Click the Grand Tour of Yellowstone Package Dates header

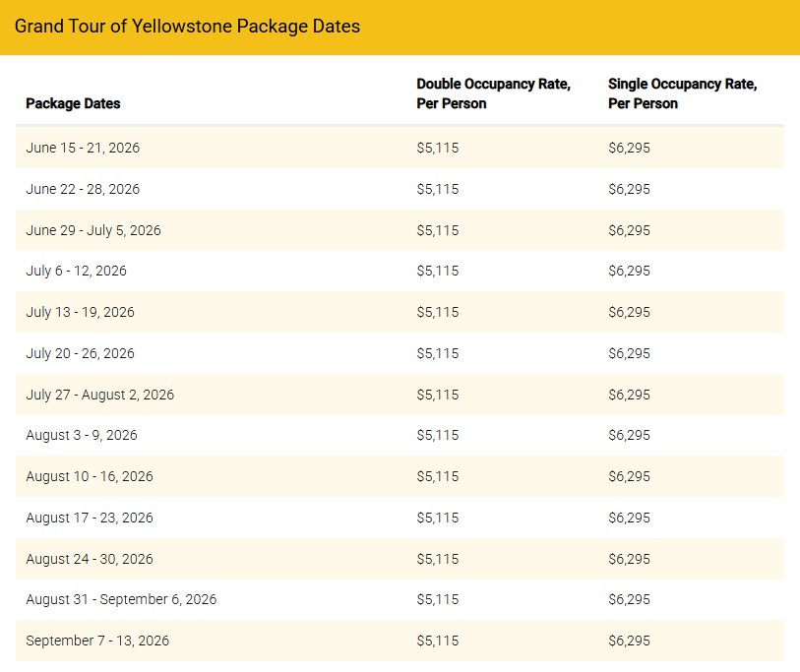[x=187, y=27]
